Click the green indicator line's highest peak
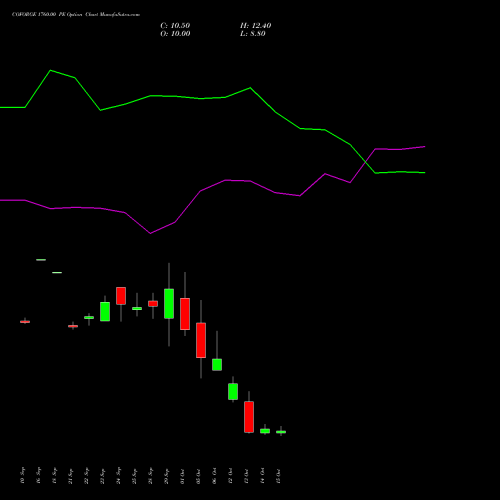Viewport: 500px width, 500px height. click(x=50, y=70)
